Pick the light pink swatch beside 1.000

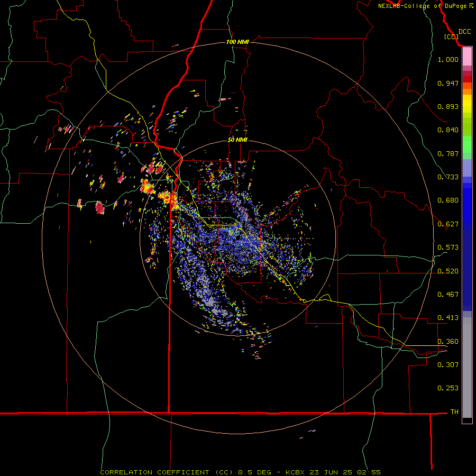coord(467,57)
